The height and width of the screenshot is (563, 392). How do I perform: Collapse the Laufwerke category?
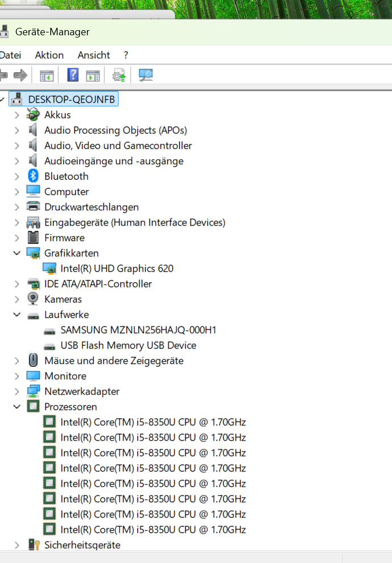pyautogui.click(x=17, y=314)
